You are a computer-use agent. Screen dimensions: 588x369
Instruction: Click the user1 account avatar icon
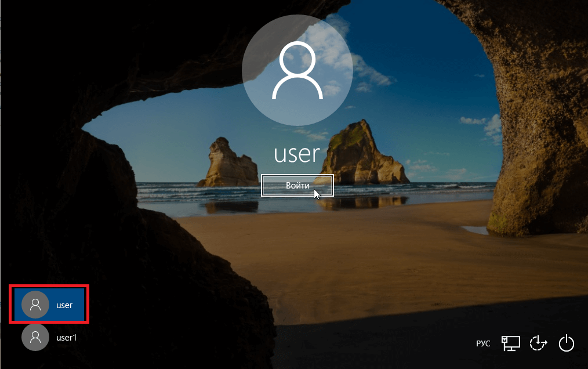pos(35,337)
